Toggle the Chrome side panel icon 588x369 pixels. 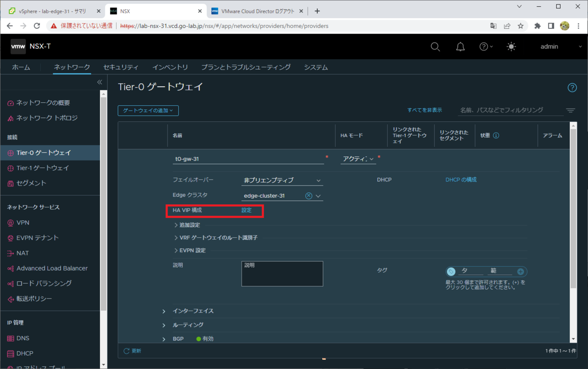(x=551, y=26)
